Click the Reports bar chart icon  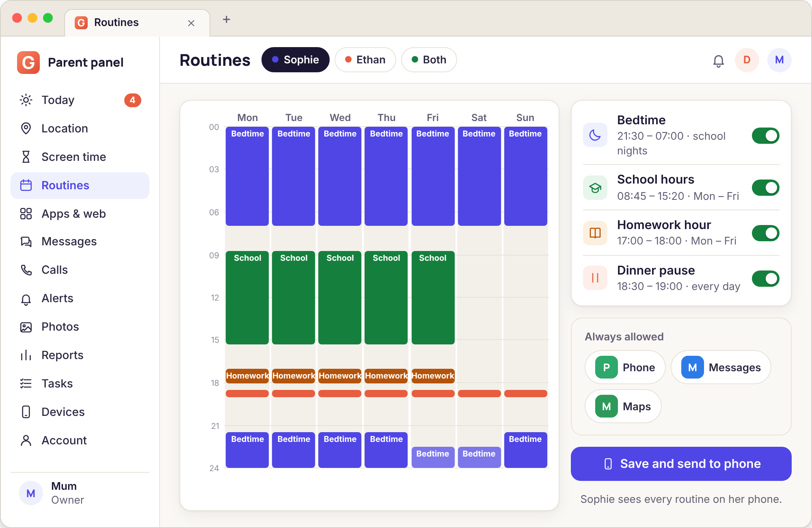click(26, 355)
